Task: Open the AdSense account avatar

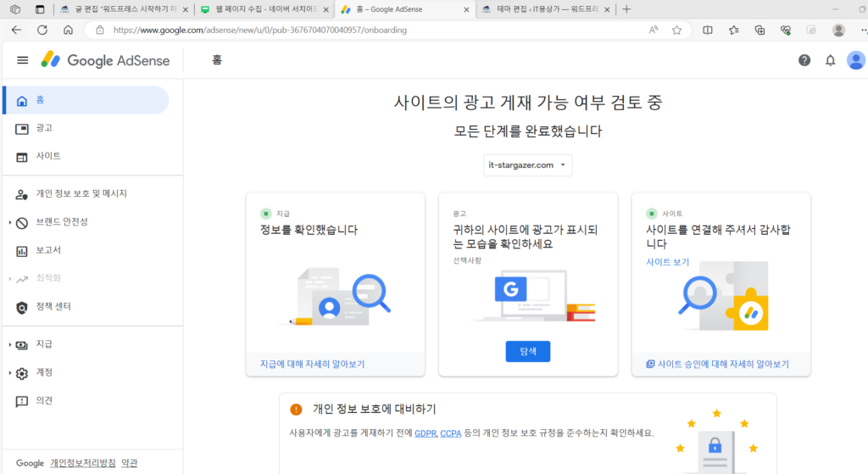Action: point(856,60)
